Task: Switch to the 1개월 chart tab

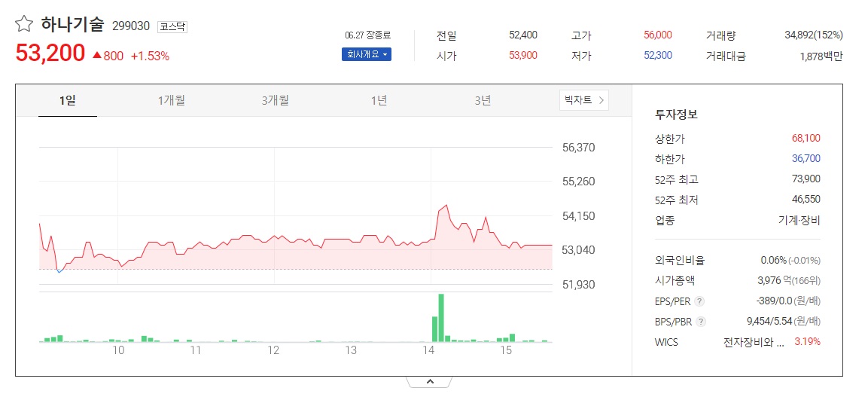Action: pos(171,100)
